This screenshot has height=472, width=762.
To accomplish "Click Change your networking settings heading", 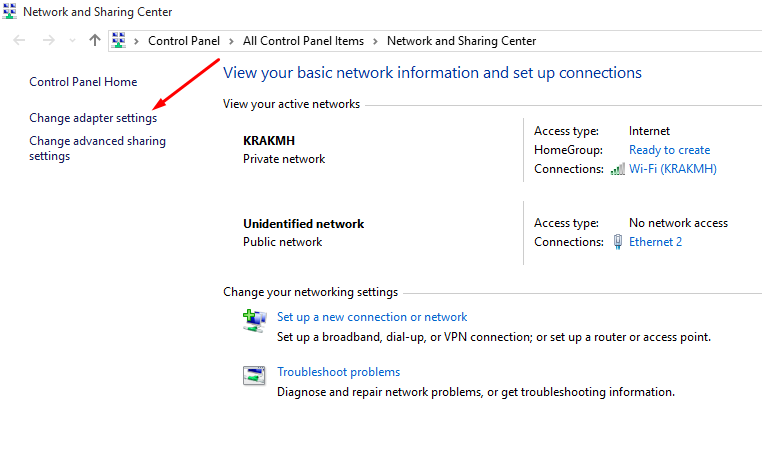I will 310,292.
